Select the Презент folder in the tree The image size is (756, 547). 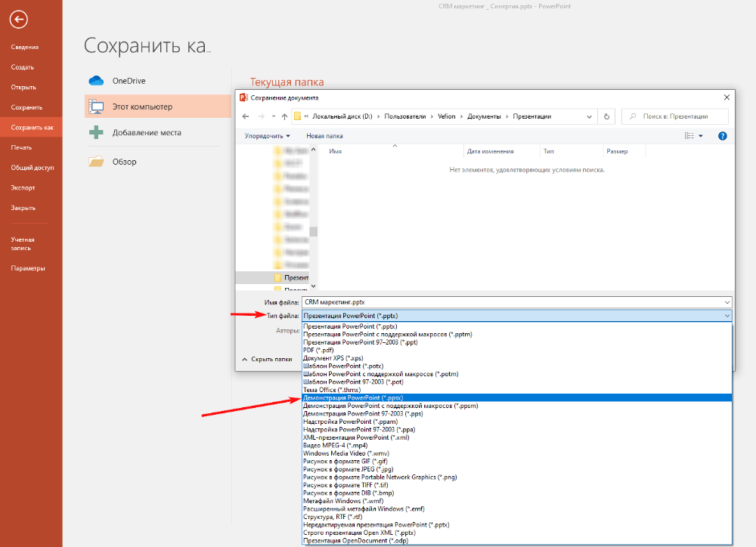click(291, 277)
